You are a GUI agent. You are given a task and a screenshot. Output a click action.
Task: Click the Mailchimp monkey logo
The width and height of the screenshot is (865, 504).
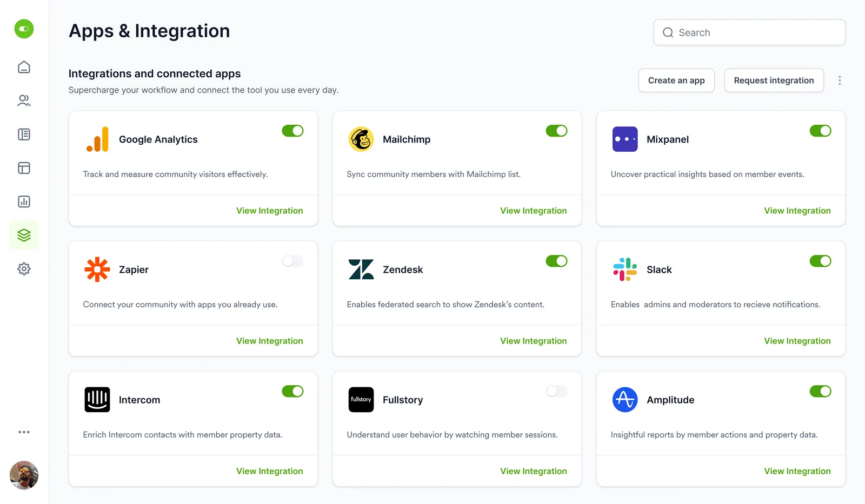point(361,139)
